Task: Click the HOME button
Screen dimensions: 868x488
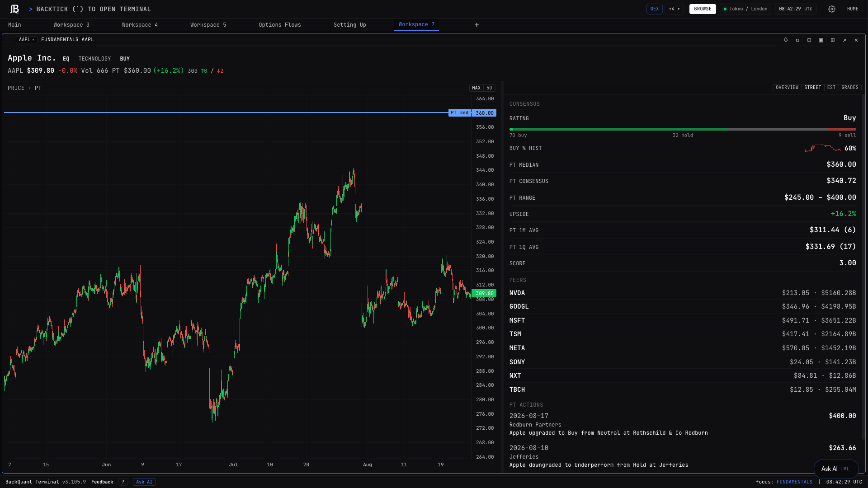Action: (853, 9)
